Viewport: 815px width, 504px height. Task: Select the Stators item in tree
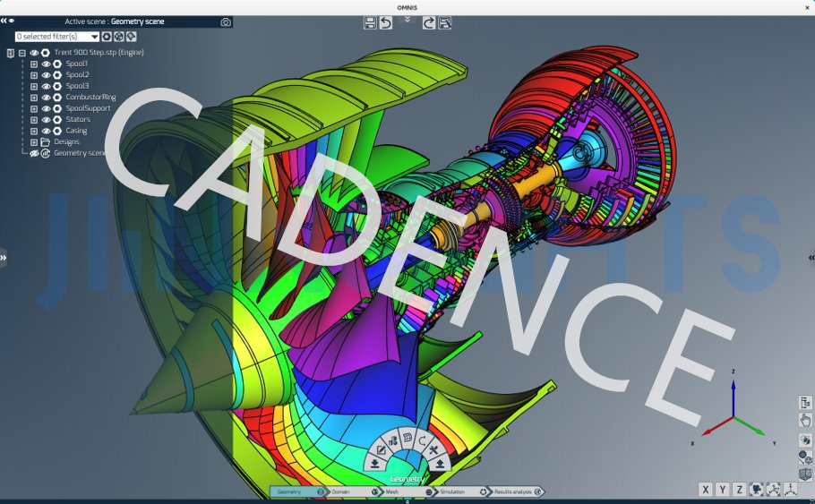pos(78,119)
